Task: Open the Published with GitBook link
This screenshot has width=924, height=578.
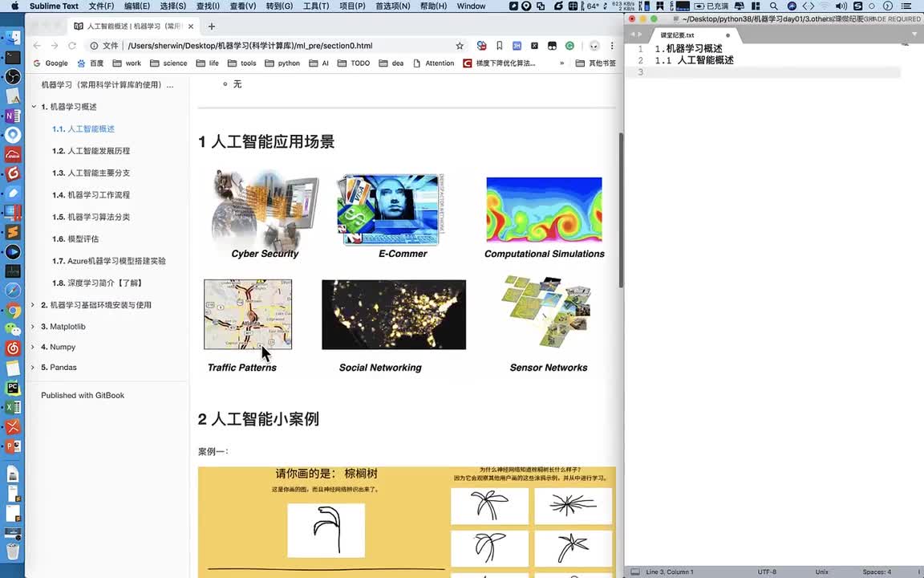Action: pyautogui.click(x=83, y=395)
